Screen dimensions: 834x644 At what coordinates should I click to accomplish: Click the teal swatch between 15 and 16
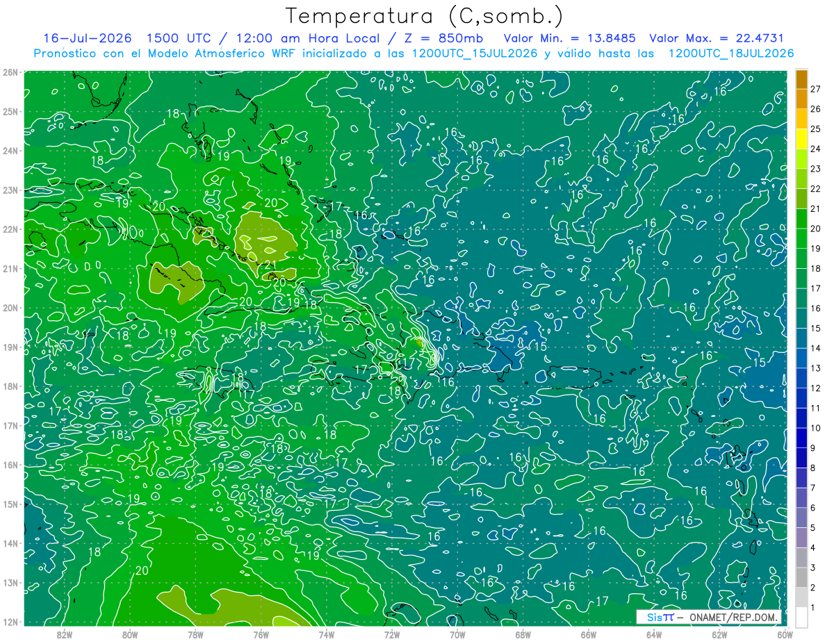pos(801,317)
